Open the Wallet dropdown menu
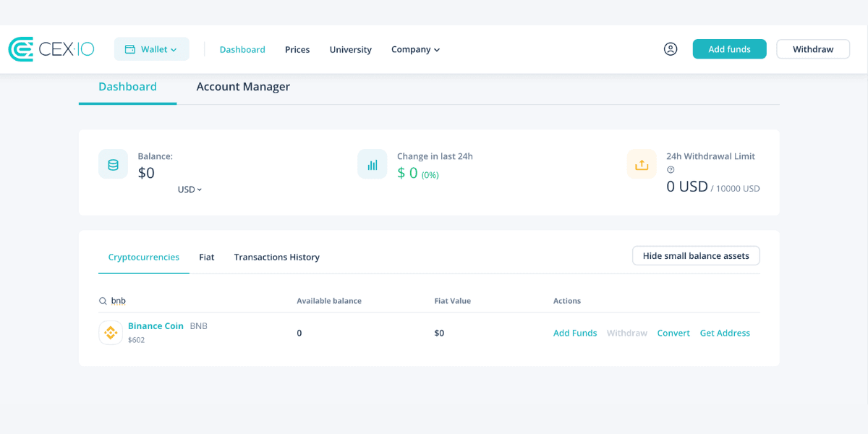Viewport: 868px width, 434px height. coord(152,49)
